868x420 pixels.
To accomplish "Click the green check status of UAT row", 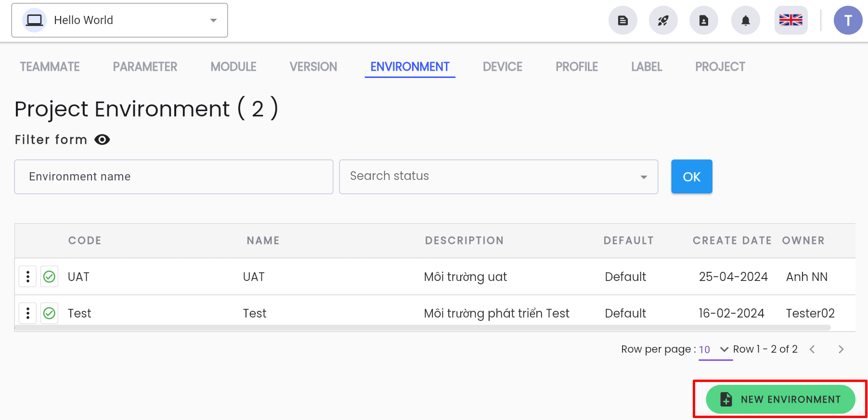I will tap(49, 277).
